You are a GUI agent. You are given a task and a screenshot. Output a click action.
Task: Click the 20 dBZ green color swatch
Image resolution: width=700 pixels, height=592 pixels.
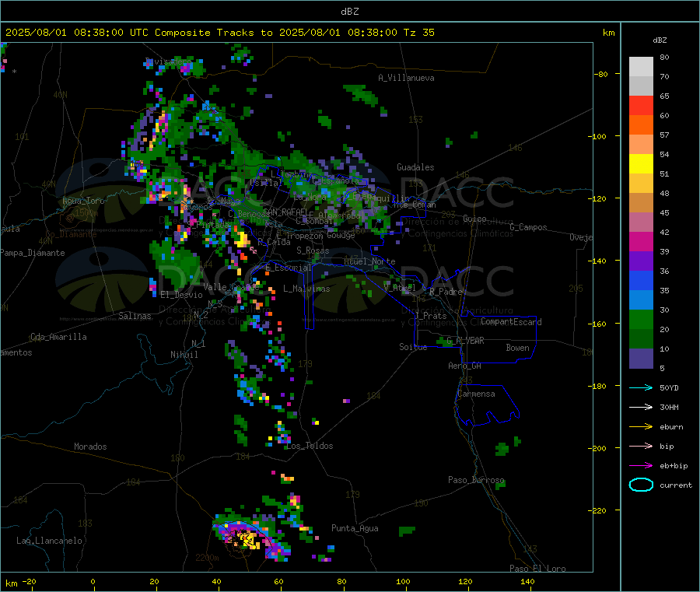[x=641, y=319]
